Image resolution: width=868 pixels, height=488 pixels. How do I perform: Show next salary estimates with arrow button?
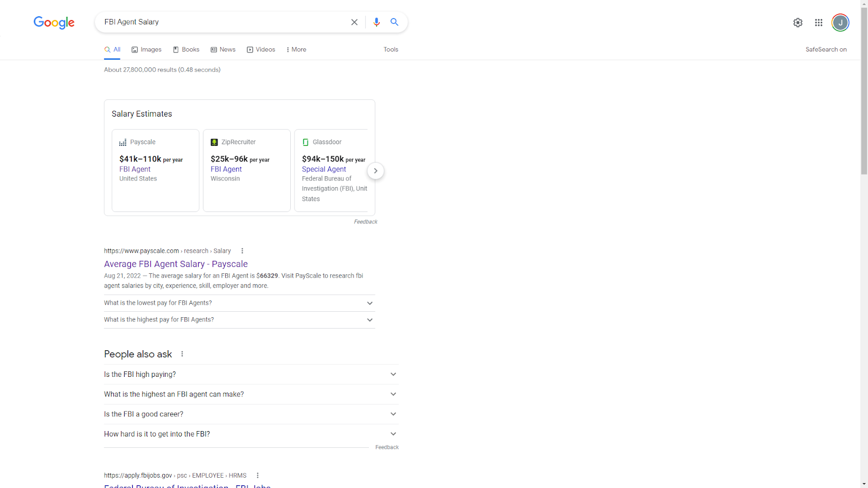tap(375, 171)
